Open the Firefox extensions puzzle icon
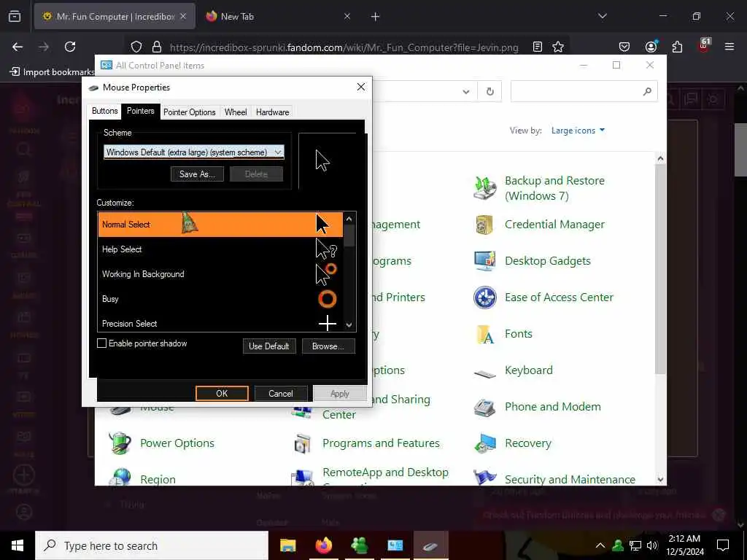The height and width of the screenshot is (560, 747). [x=677, y=47]
